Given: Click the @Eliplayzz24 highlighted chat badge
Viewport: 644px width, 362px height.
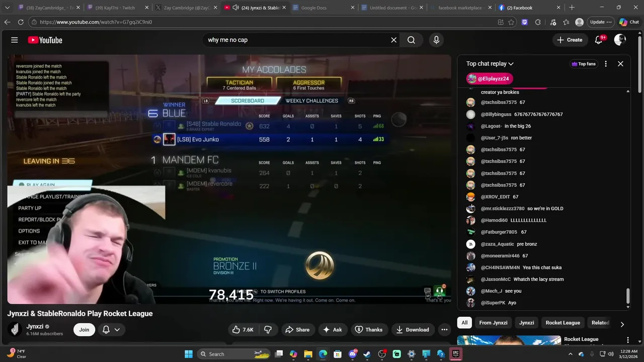Looking at the screenshot, I should coord(490,78).
